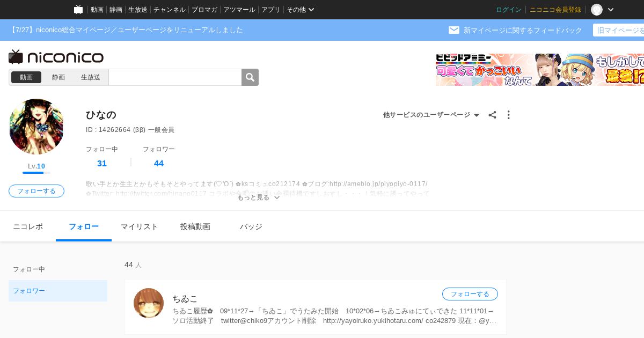The image size is (644, 338).
Task: Switch to フォロー tab
Action: (x=84, y=226)
